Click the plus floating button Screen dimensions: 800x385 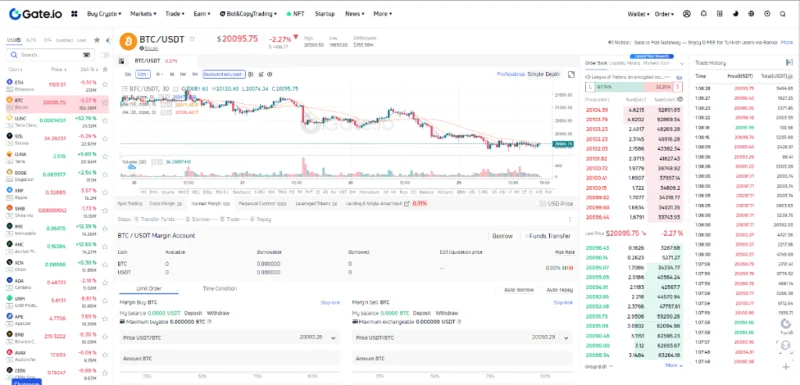(x=786, y=367)
